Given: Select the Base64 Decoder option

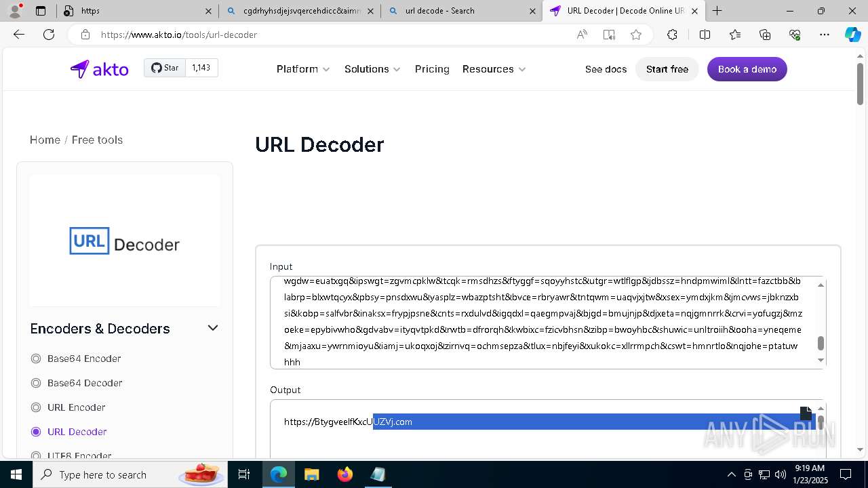Looking at the screenshot, I should (77, 383).
